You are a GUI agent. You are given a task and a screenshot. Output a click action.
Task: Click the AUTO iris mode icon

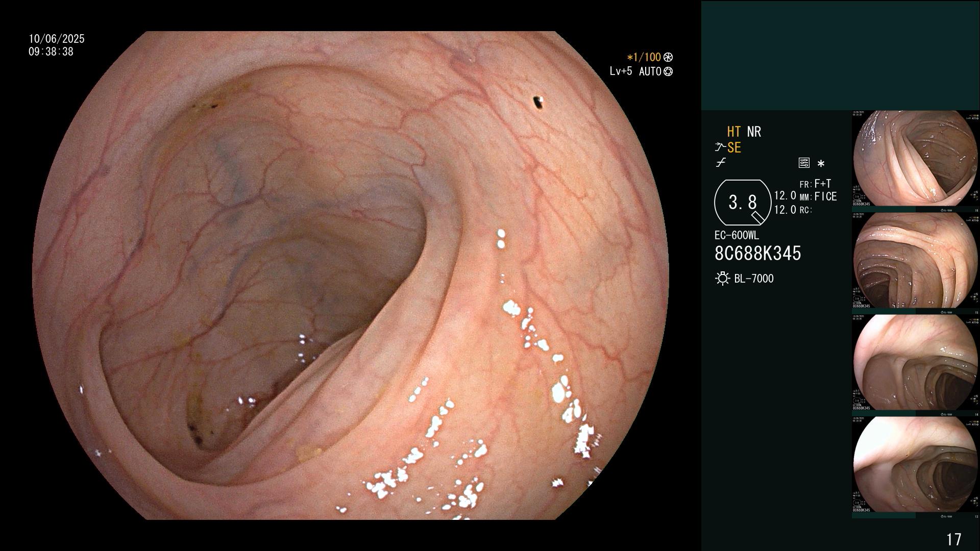coord(668,71)
